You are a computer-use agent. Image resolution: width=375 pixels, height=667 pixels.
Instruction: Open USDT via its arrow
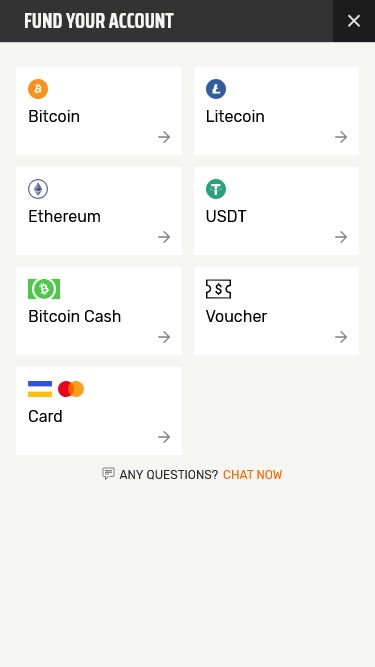(341, 237)
